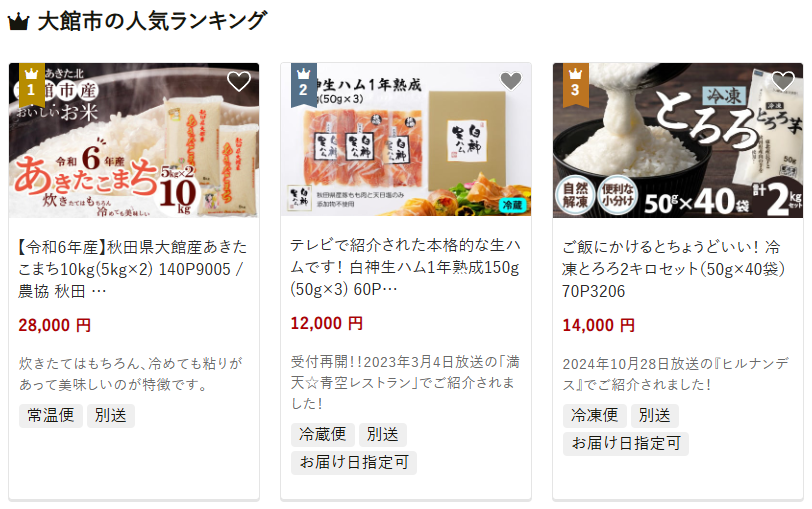Open the Shirakami raw ham product image
The width and height of the screenshot is (812, 509).
click(x=406, y=140)
